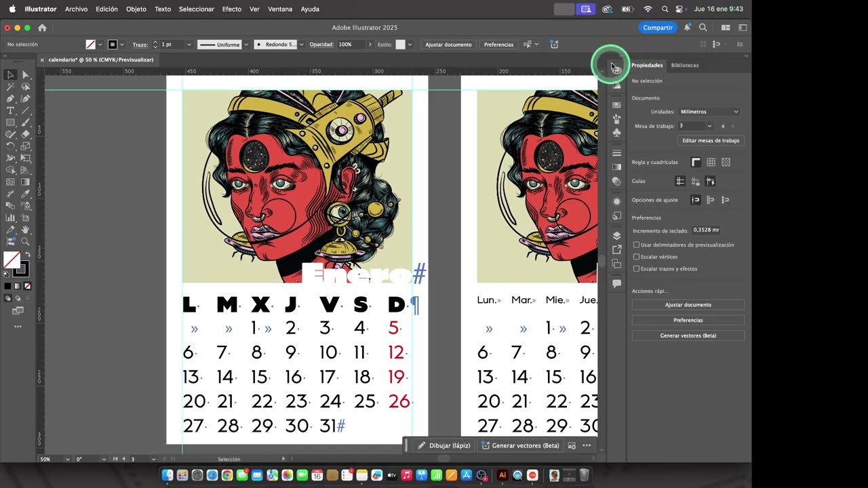This screenshot has width=868, height=488.
Task: Click Ajustar documento in Acciones rápidas
Action: click(688, 305)
